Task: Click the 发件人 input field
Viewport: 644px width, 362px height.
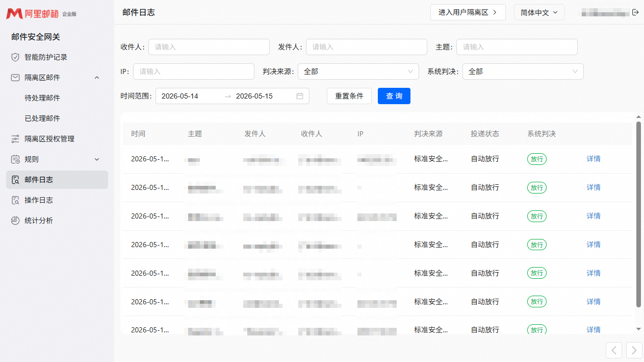Action: coord(367,47)
